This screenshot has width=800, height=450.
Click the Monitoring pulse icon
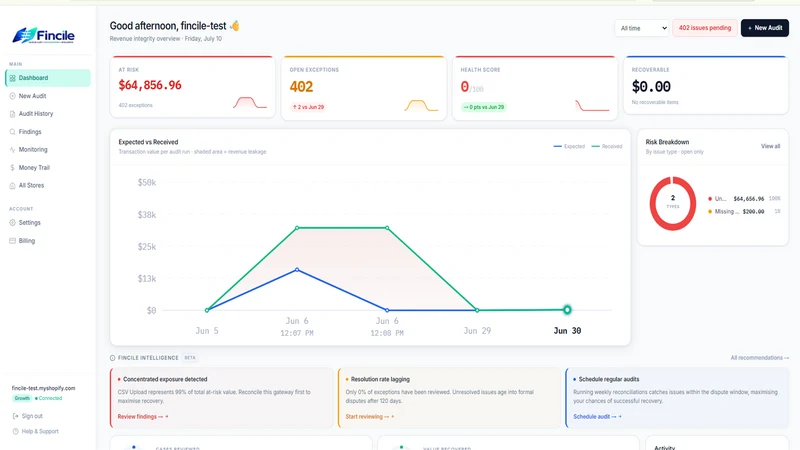(12, 149)
